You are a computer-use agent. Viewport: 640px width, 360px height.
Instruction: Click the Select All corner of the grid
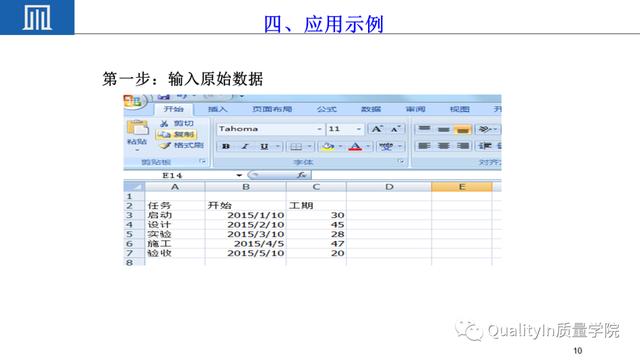pyautogui.click(x=134, y=187)
